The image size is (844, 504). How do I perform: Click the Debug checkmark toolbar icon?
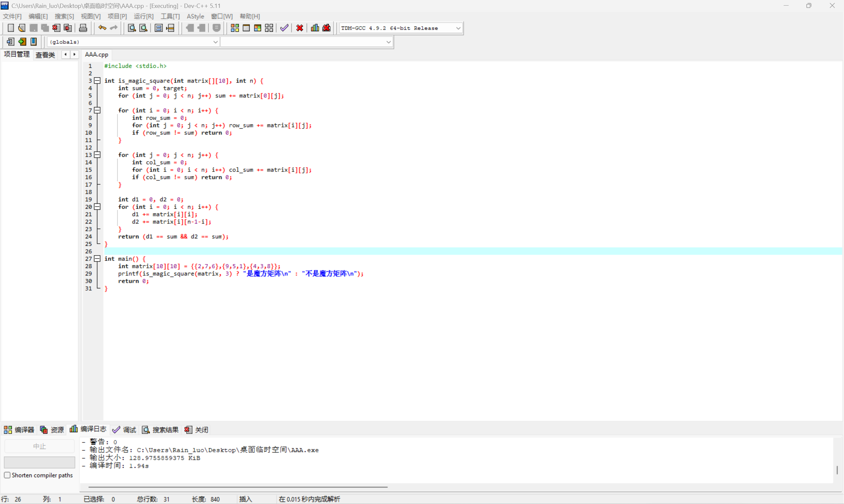click(x=284, y=28)
